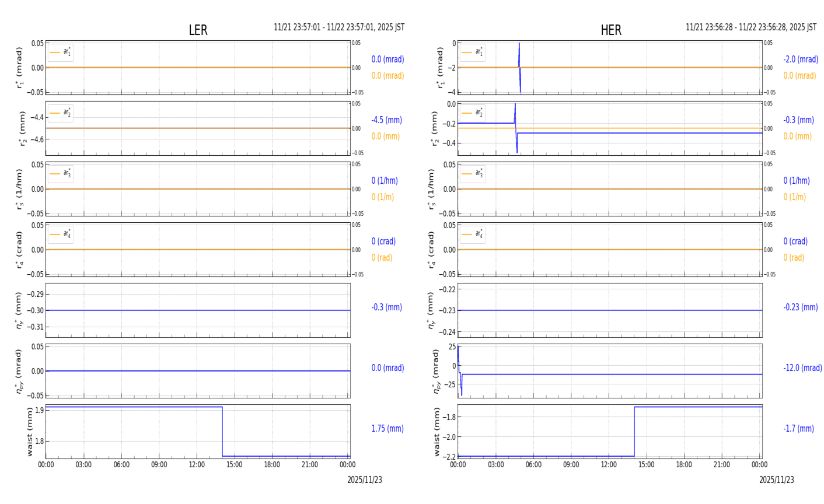The width and height of the screenshot is (824, 504).
Task: Click the ∂r3* legend entry in LER plot
Action: pyautogui.click(x=61, y=174)
